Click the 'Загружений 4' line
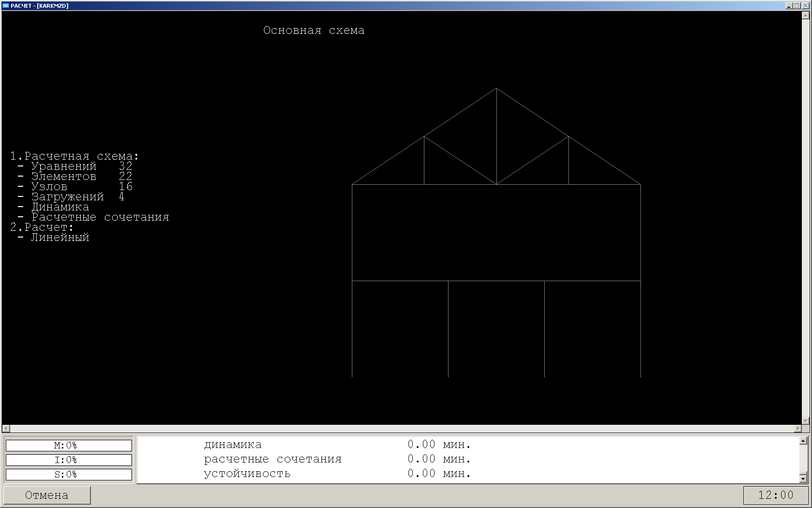812x508 pixels. (x=71, y=197)
